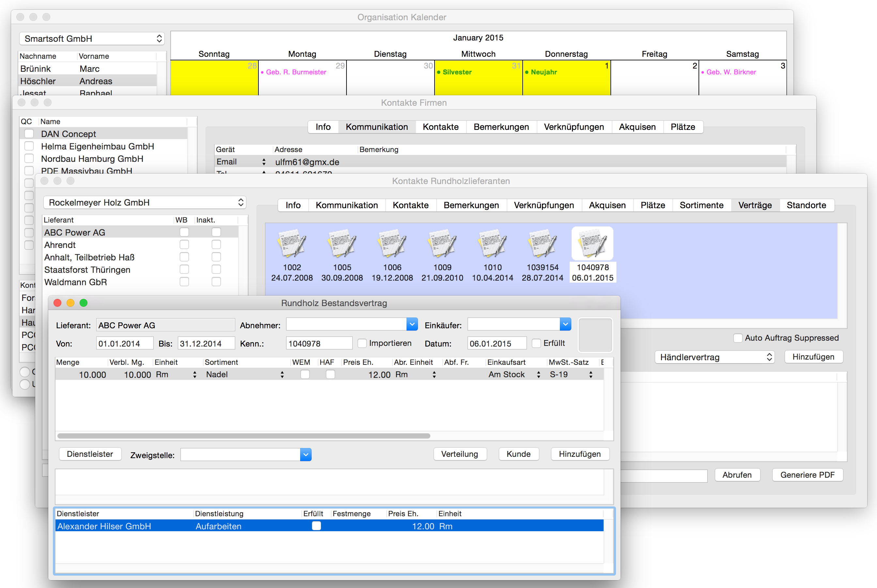Select highlighted contract icon 1040978
Viewport: 877px width, 588px height.
pos(592,244)
